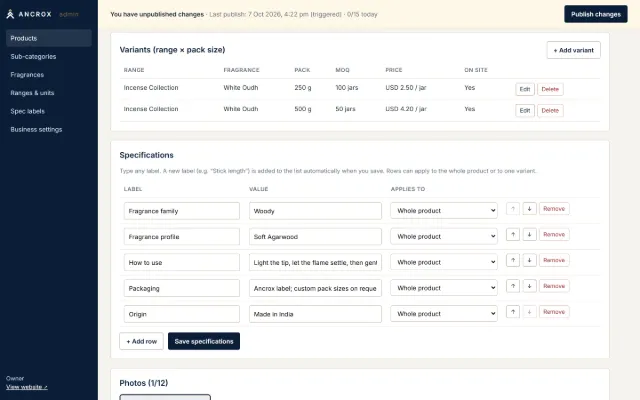Click the Ancrox logo icon
Image resolution: width=640 pixels, height=400 pixels.
10,14
